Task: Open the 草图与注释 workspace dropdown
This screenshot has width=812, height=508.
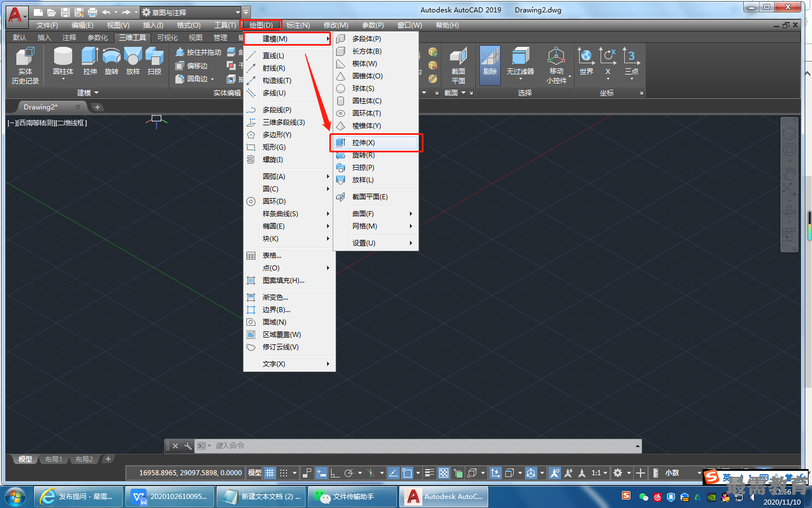Action: pos(191,12)
